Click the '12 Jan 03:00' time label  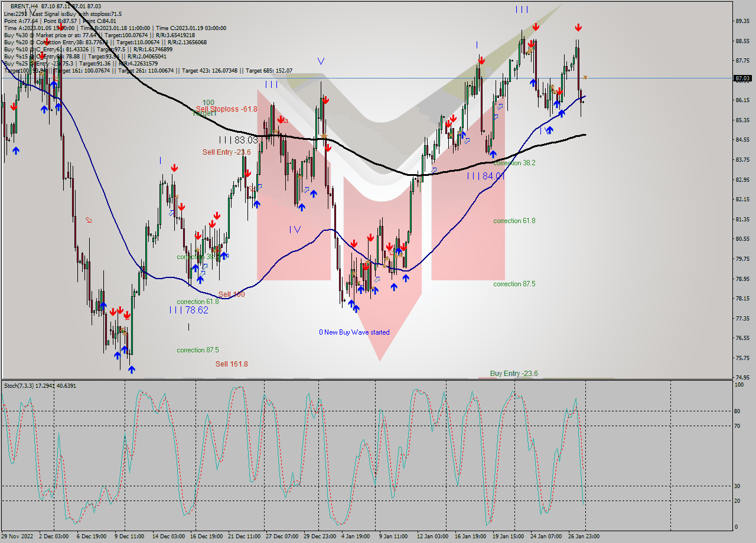click(433, 537)
